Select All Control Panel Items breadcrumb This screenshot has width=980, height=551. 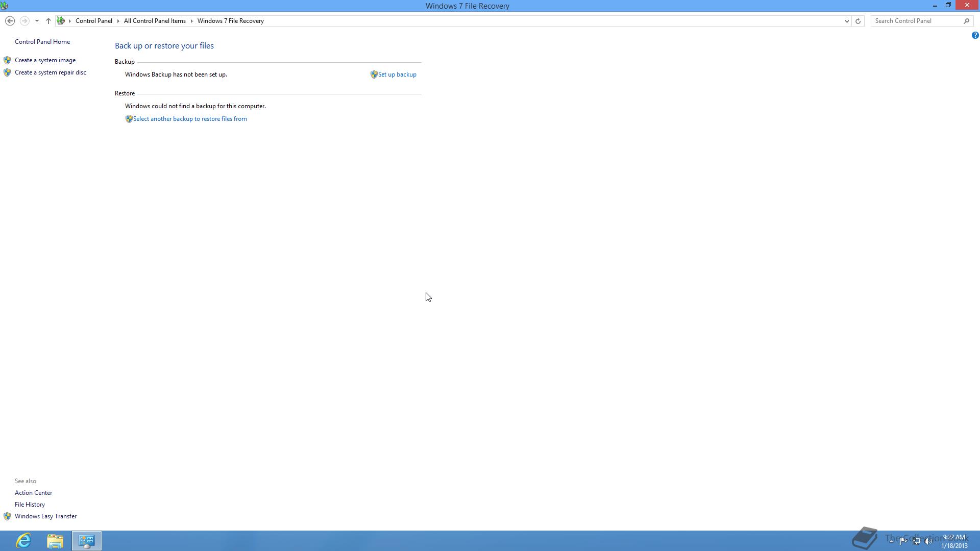click(155, 21)
